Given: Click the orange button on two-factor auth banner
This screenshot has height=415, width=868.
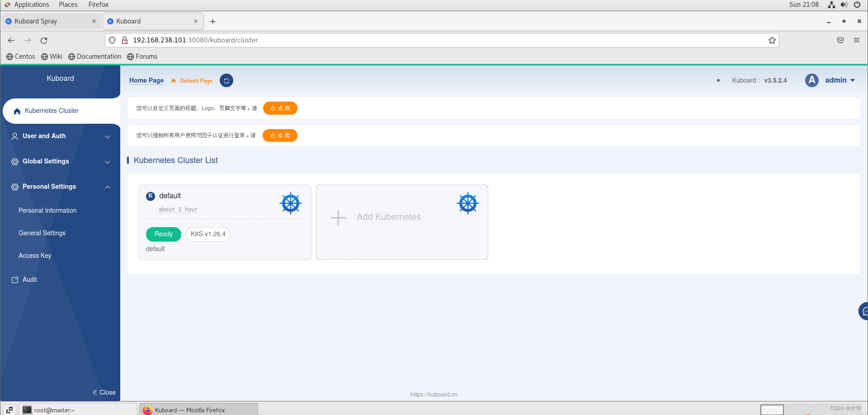Looking at the screenshot, I should click(x=280, y=135).
